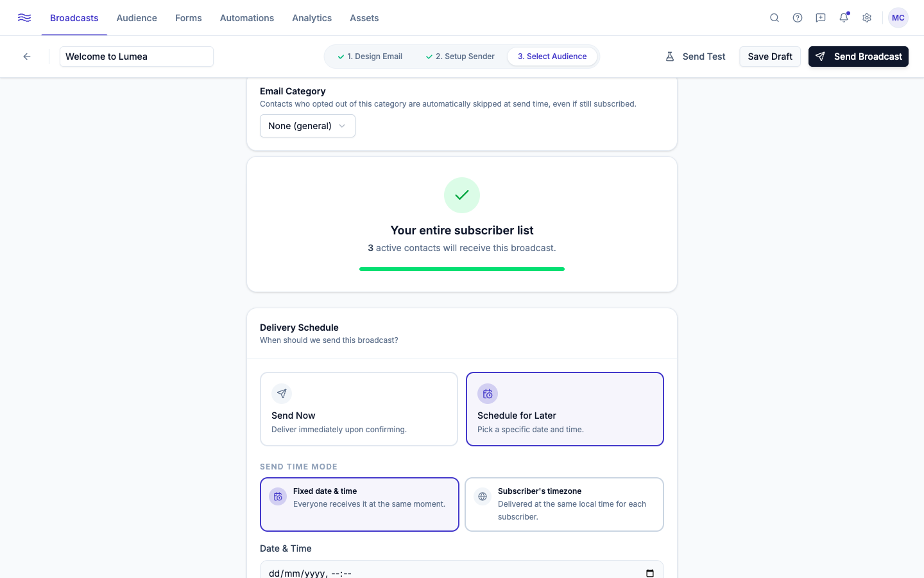
Task: Click the 'Your entire subscriber list' heading
Action: point(462,231)
